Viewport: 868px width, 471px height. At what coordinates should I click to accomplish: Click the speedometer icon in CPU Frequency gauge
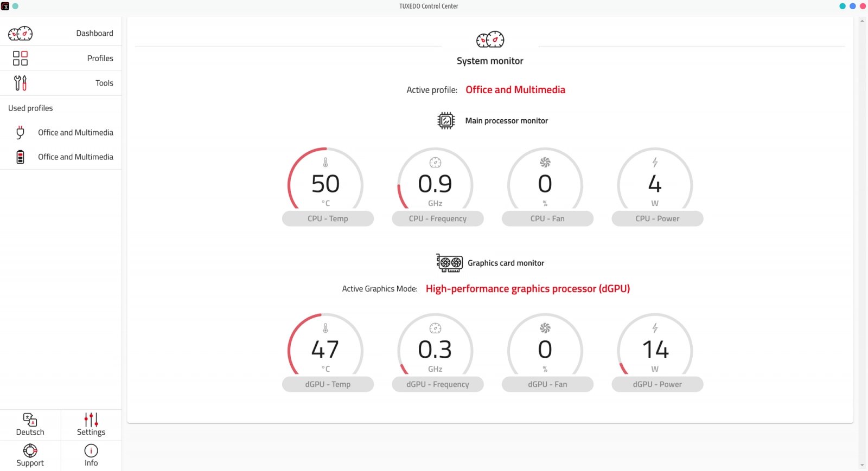(x=435, y=162)
